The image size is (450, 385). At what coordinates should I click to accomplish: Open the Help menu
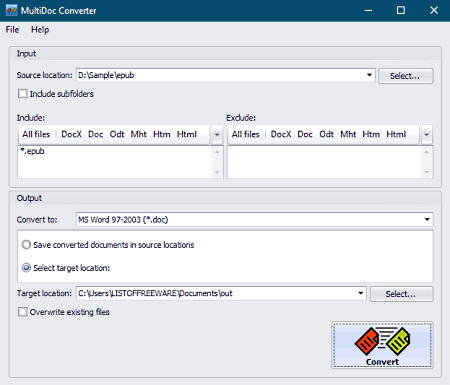(x=40, y=30)
